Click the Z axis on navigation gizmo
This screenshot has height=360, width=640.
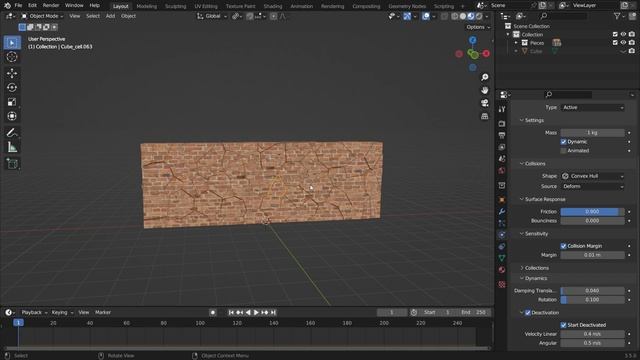[x=473, y=40]
